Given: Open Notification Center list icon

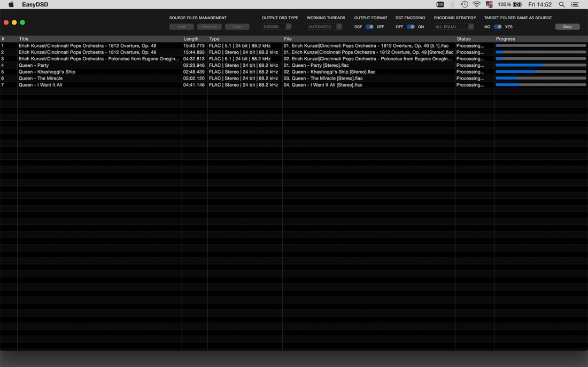Looking at the screenshot, I should [575, 4].
